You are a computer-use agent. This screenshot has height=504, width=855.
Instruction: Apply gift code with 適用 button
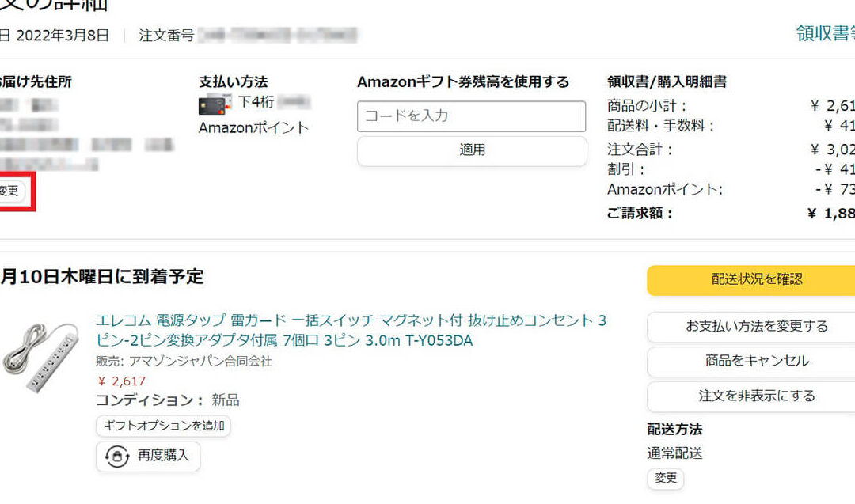pos(472,150)
